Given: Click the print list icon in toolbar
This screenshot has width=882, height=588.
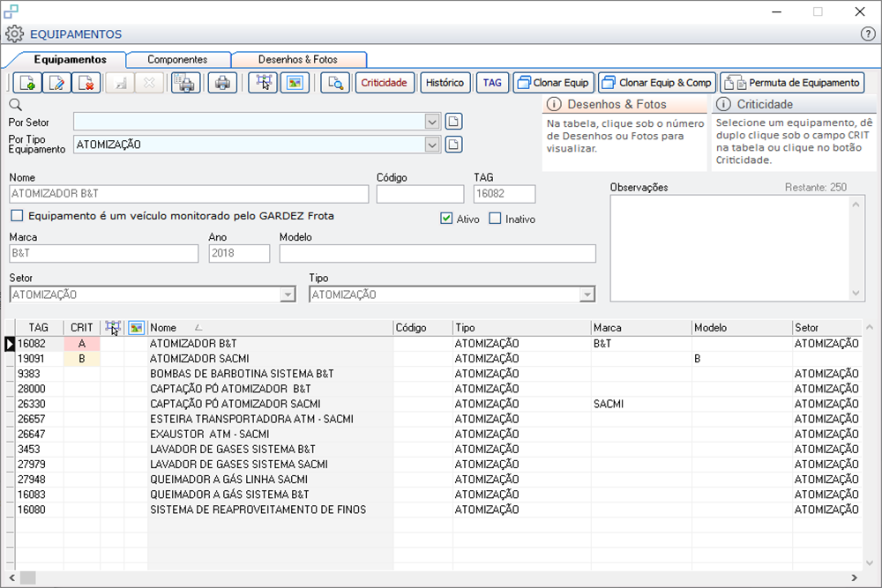Looking at the screenshot, I should pos(185,83).
